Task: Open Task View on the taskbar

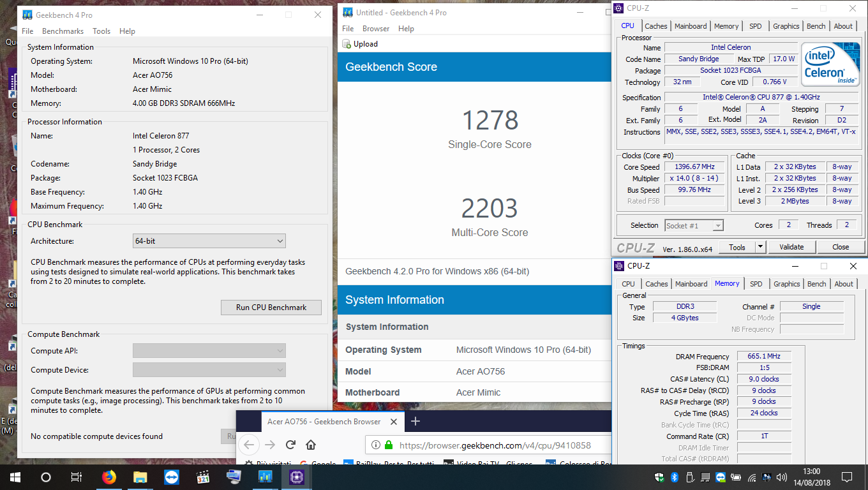Action: pyautogui.click(x=76, y=477)
